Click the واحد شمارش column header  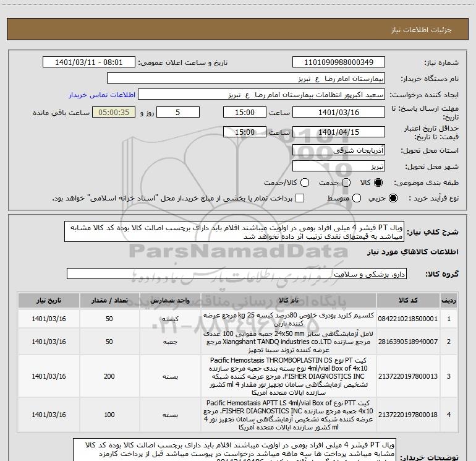pyautogui.click(x=170, y=301)
